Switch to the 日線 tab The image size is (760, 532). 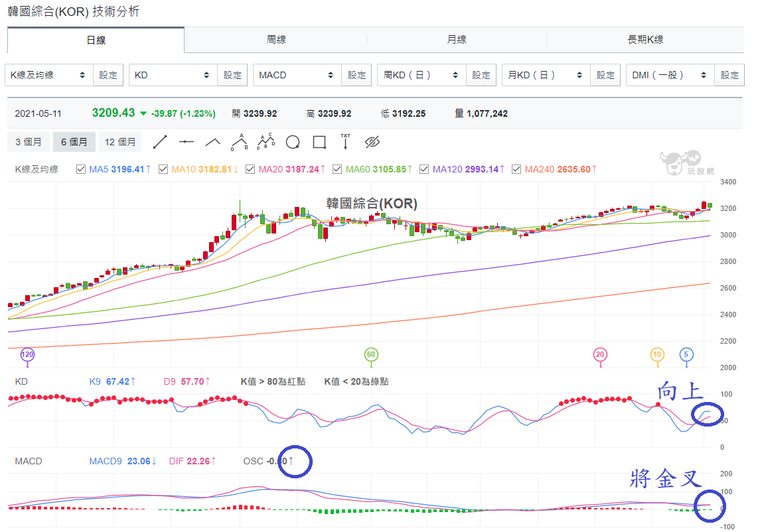(x=96, y=40)
